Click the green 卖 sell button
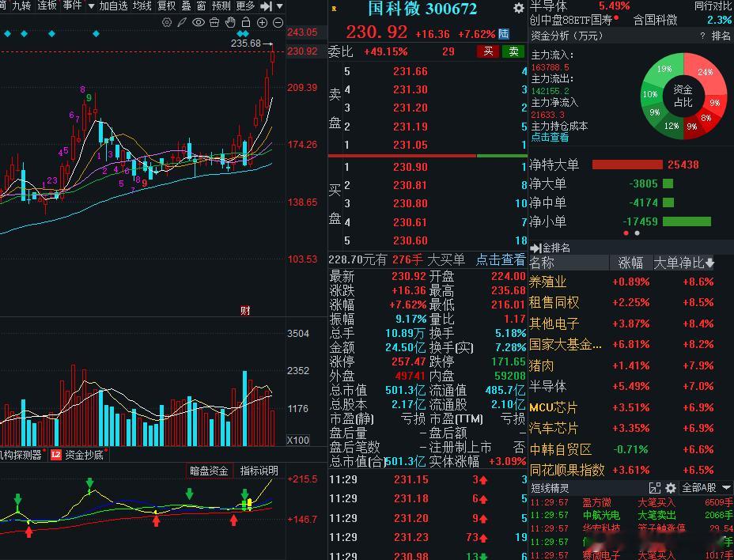 click(513, 51)
